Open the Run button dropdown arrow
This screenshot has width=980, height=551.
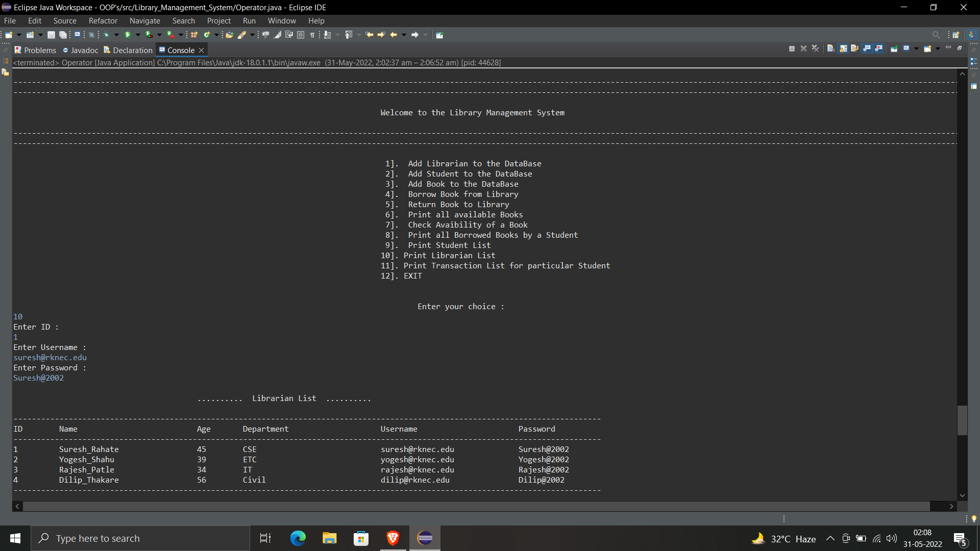coord(137,35)
